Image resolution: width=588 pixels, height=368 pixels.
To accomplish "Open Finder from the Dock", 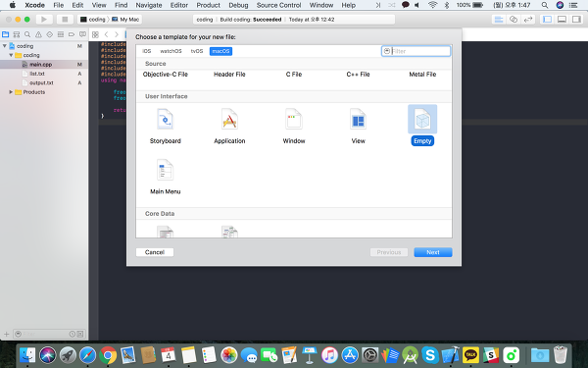I will [x=27, y=355].
